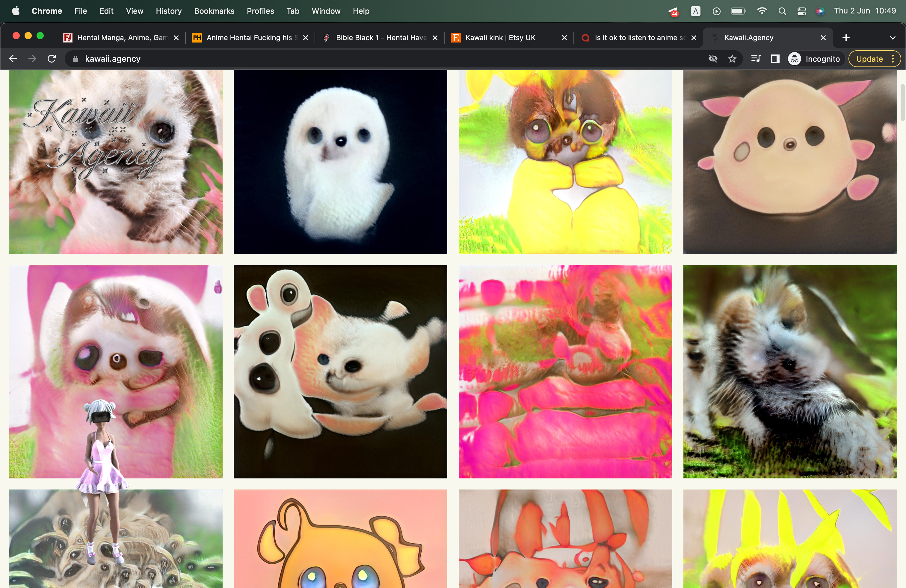Toggle the Chrome side panel
The height and width of the screenshot is (588, 906).
coord(775,59)
